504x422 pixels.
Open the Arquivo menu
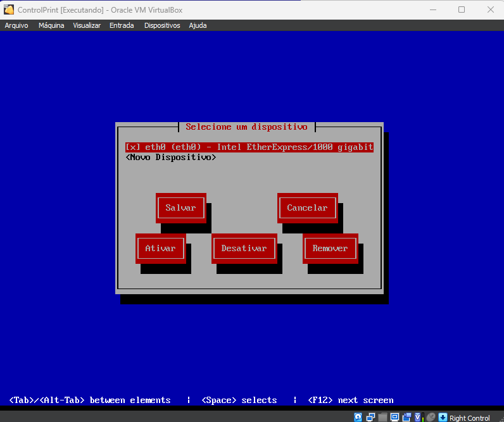(16, 25)
